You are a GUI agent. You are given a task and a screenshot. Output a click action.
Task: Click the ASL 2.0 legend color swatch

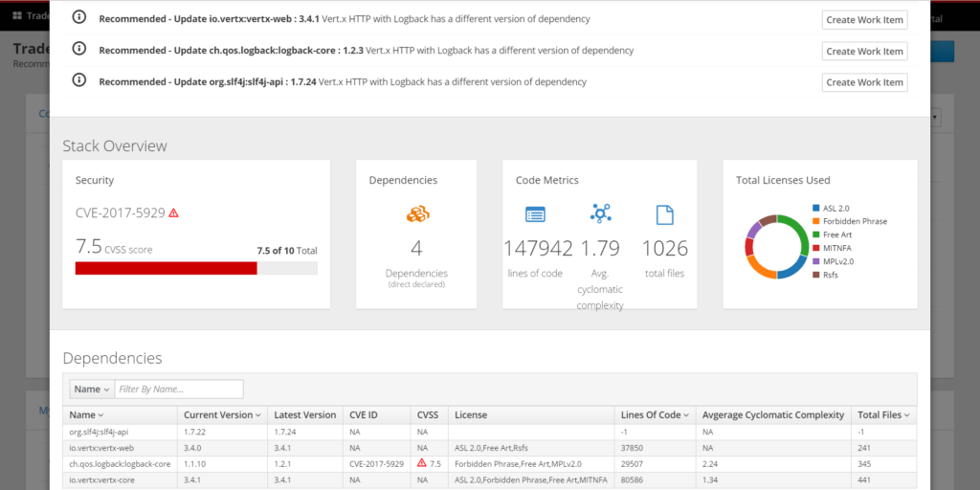(815, 208)
